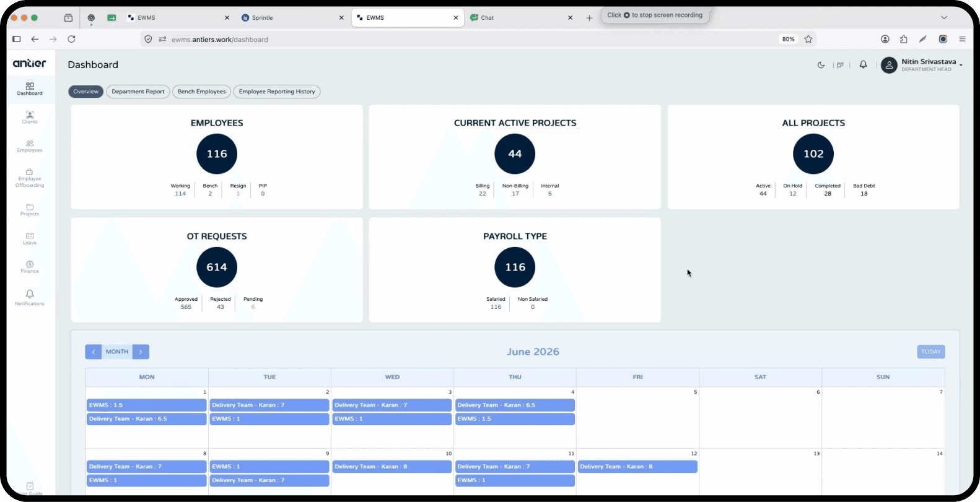Screen dimensions: 980x502
Task: Open Leave section in sidebar
Action: coord(30,239)
